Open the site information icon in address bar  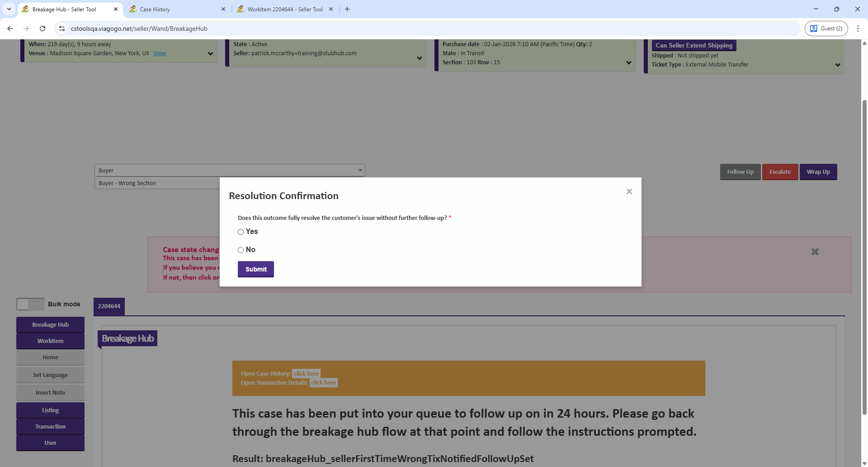tap(62, 29)
